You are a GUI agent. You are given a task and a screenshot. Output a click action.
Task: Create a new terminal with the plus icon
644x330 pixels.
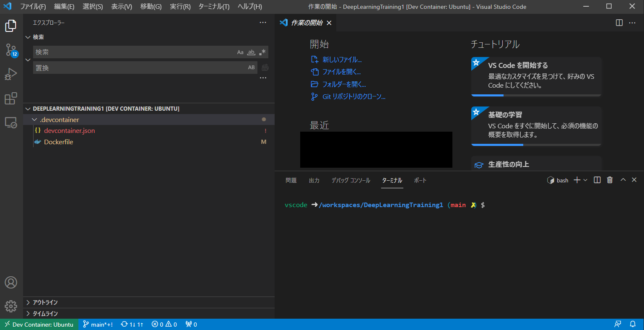tap(577, 180)
